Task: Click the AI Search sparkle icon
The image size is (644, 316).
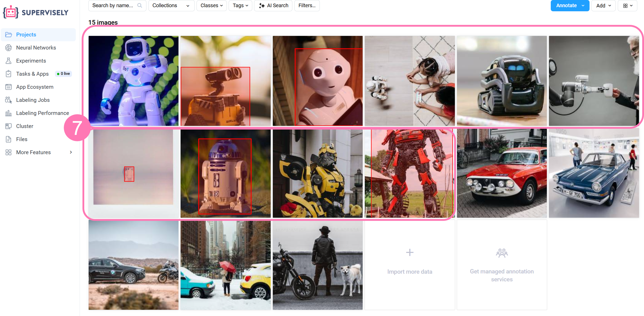Action: point(262,5)
